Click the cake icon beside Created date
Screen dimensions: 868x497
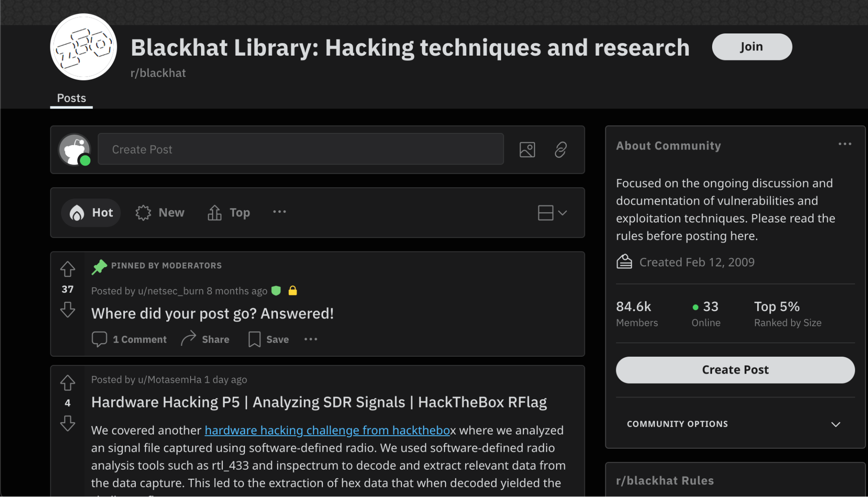(x=624, y=262)
